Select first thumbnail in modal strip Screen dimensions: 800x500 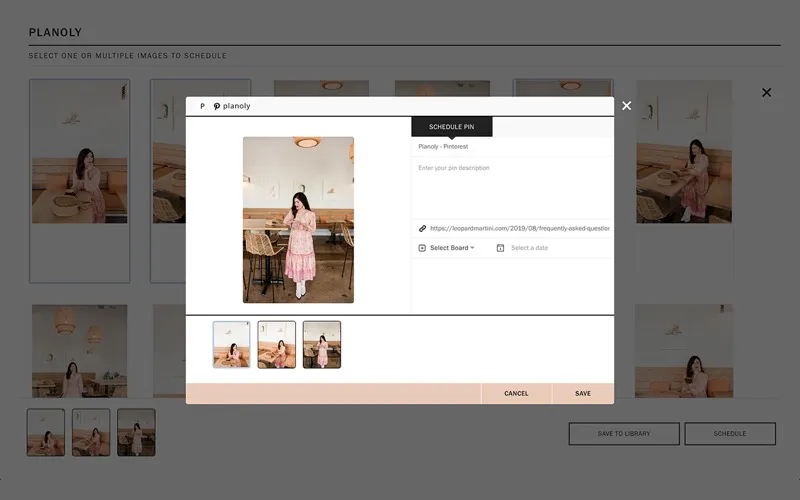click(x=232, y=344)
